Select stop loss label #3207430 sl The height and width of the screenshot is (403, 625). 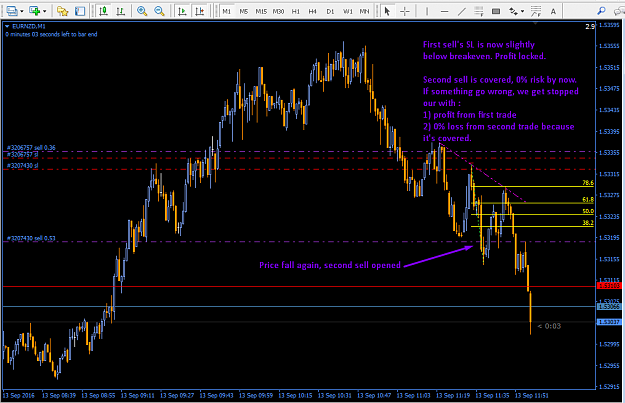(22, 165)
